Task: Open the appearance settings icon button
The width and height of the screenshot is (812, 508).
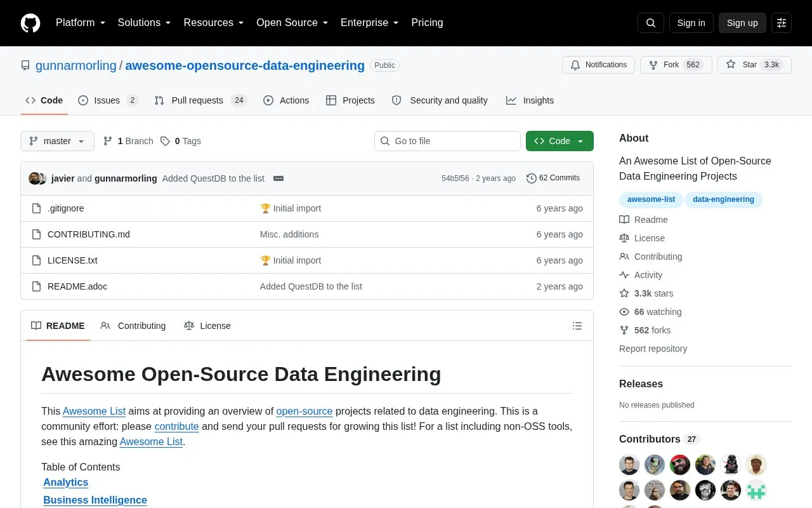Action: coord(782,23)
